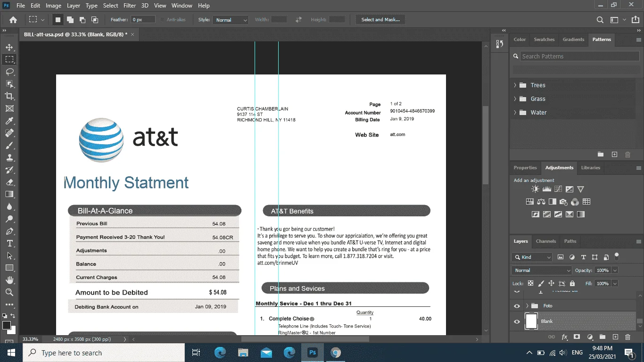This screenshot has width=644, height=362.
Task: Click the Select and Mask button
Action: [x=380, y=20]
